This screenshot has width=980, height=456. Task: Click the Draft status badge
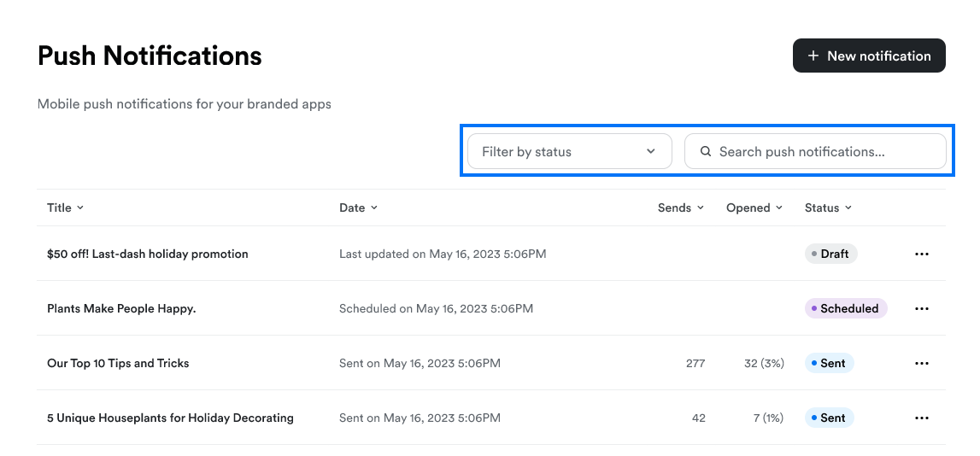pyautogui.click(x=830, y=254)
